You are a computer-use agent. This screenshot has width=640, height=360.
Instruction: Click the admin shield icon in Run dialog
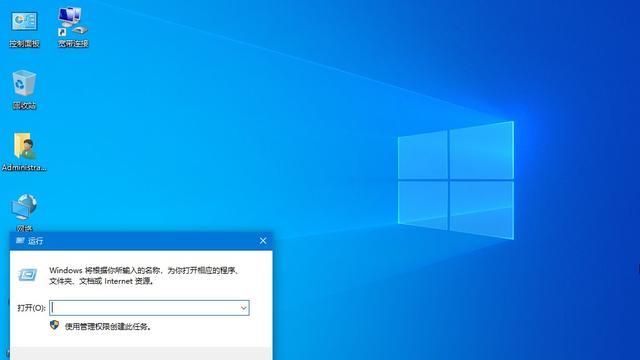(x=54, y=325)
